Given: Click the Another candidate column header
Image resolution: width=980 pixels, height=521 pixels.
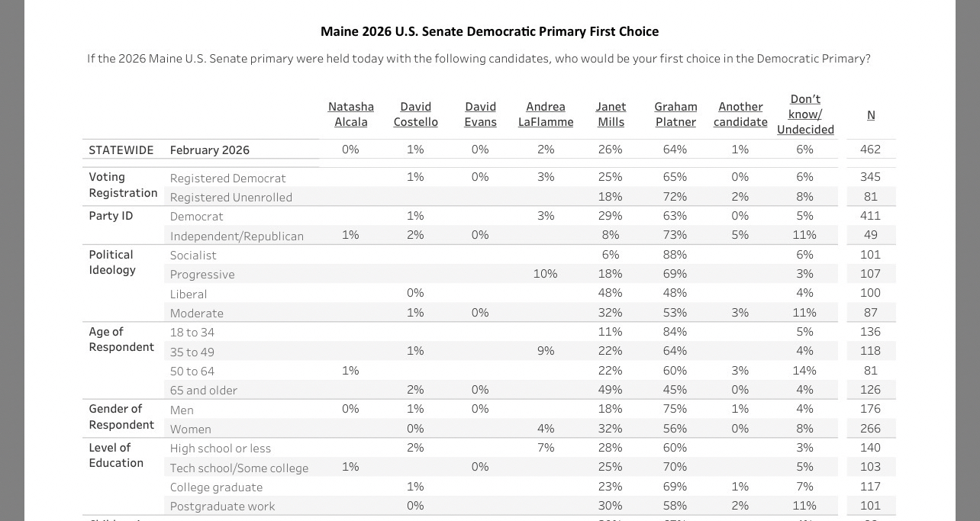Looking at the screenshot, I should click(x=740, y=114).
